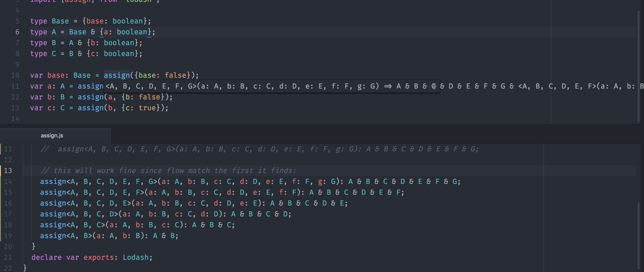644x272 pixels.
Task: Click the git-modified marker beside line 14
Action: [x=1, y=181]
